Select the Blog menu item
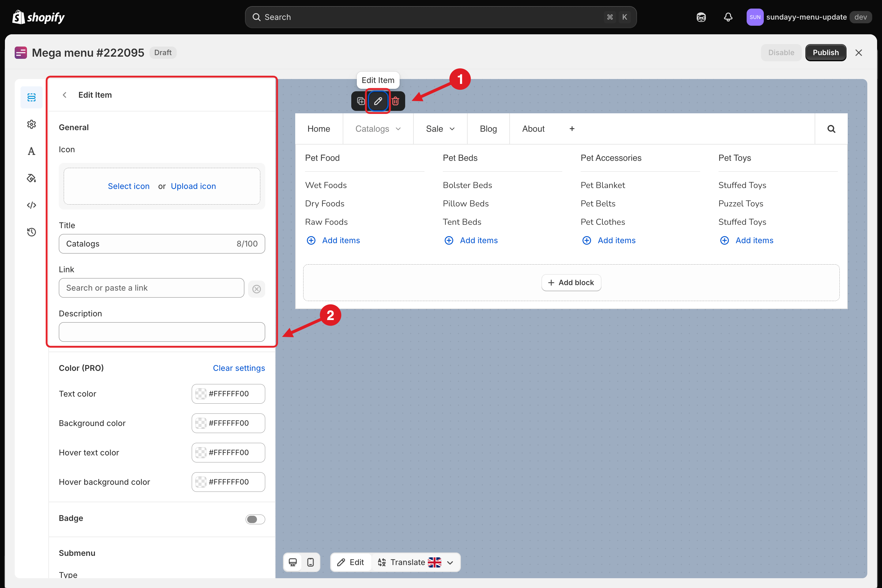The width and height of the screenshot is (882, 588). click(x=488, y=129)
